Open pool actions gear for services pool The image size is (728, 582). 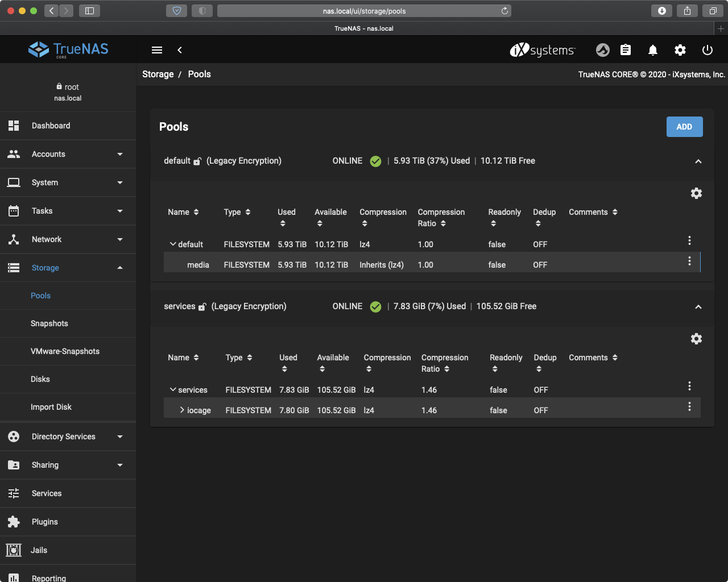(x=696, y=339)
